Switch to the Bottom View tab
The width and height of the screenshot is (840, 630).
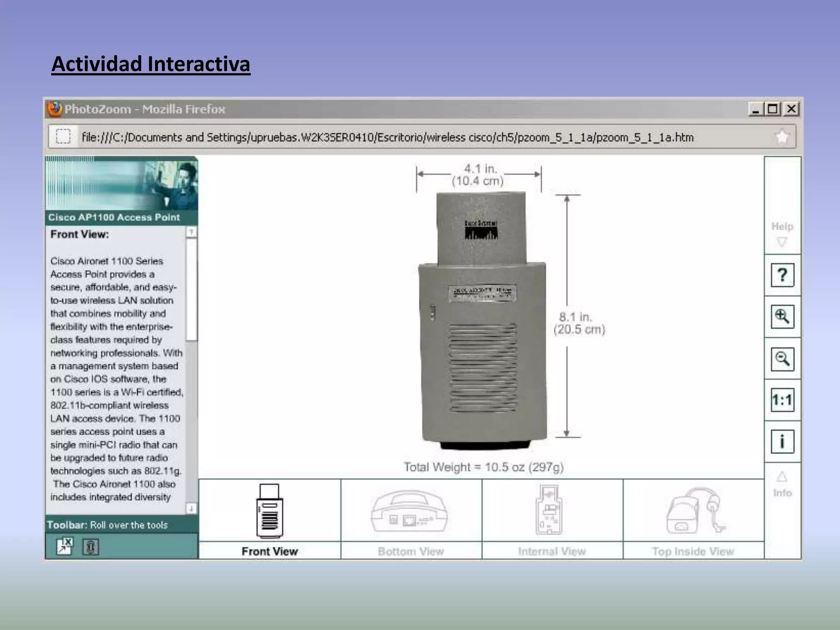[x=411, y=551]
